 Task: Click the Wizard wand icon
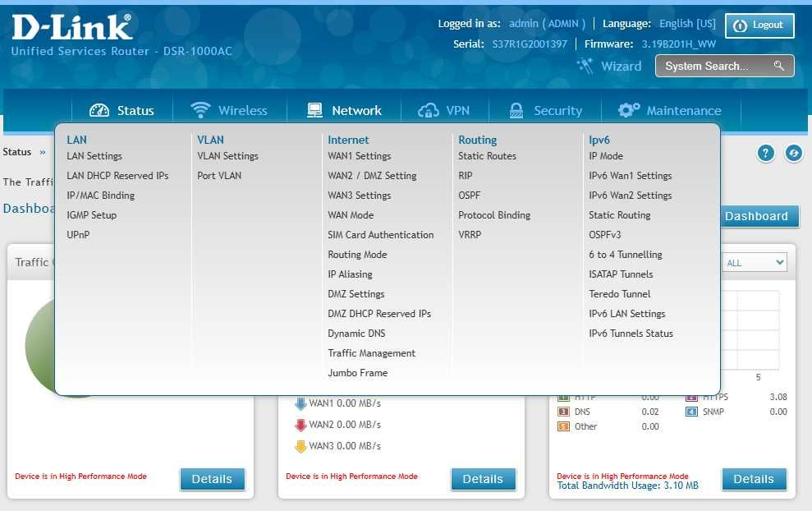click(x=585, y=66)
